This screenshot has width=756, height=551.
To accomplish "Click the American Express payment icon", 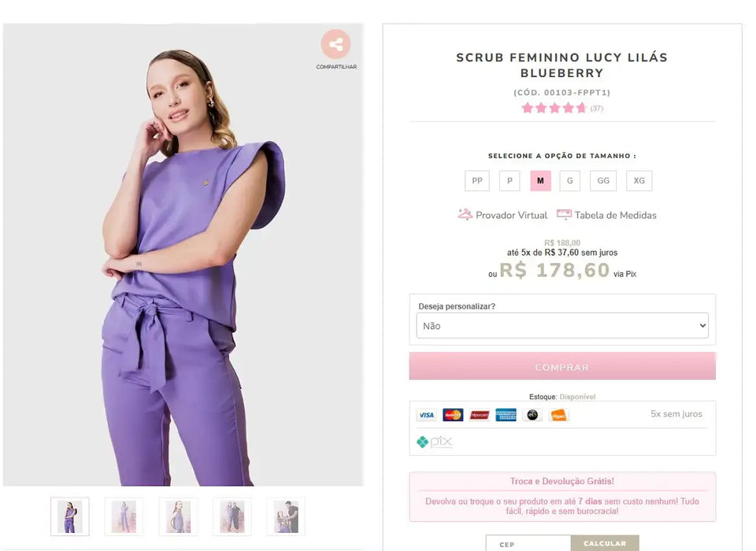I will point(506,414).
